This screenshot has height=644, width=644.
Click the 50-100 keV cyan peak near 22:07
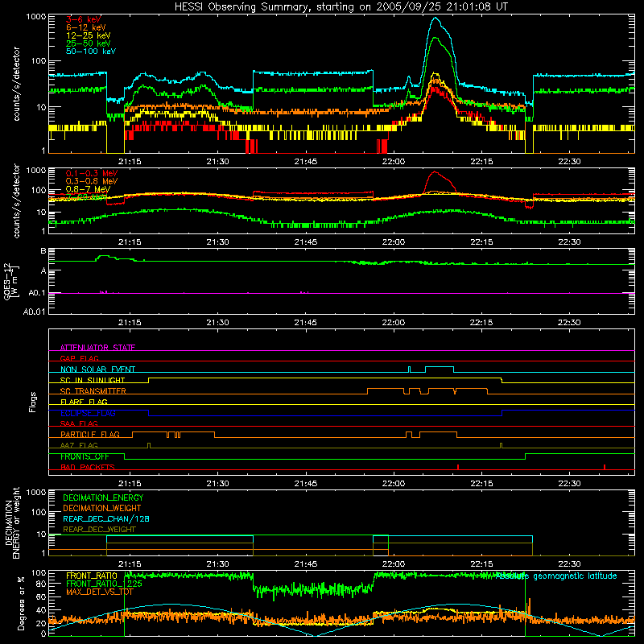point(436,19)
